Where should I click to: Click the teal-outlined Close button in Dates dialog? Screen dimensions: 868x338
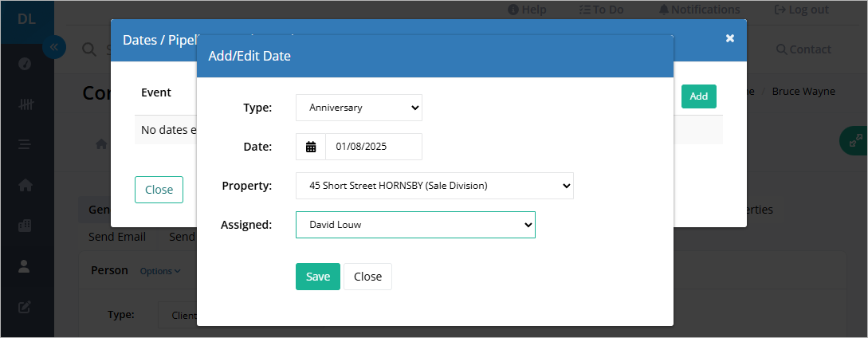pyautogui.click(x=159, y=190)
